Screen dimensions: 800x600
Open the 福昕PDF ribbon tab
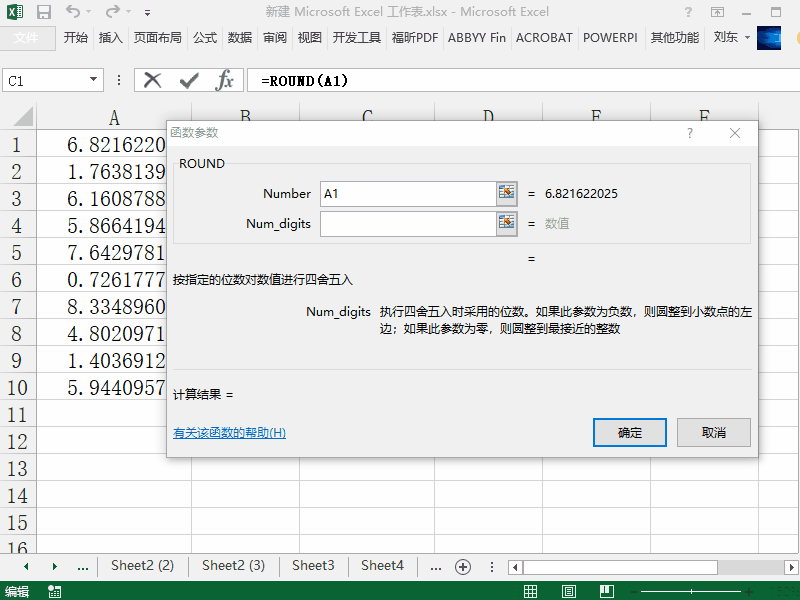415,37
